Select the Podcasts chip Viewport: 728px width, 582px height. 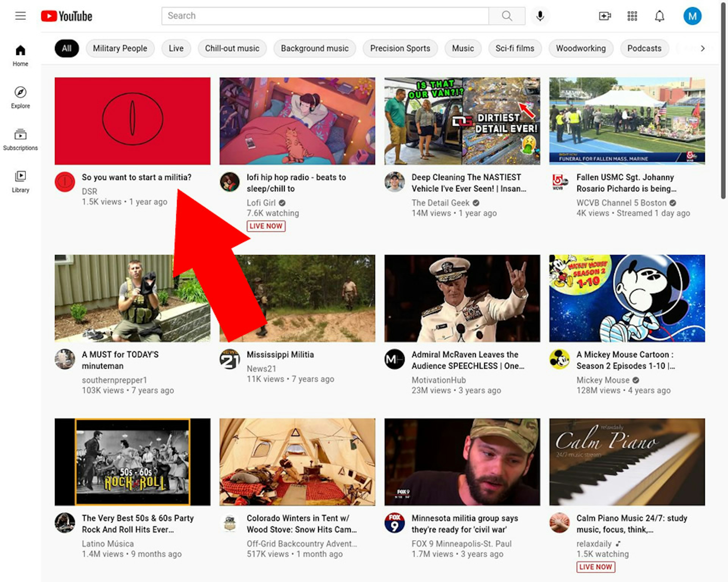[644, 48]
